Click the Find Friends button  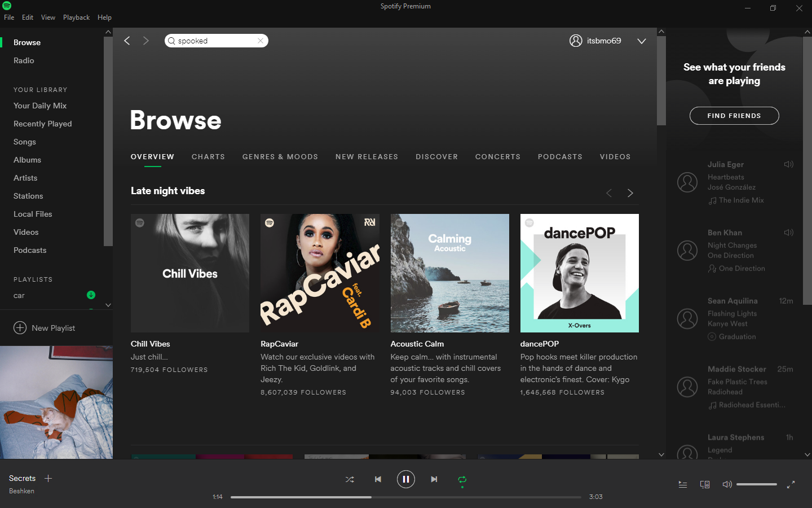coord(734,116)
